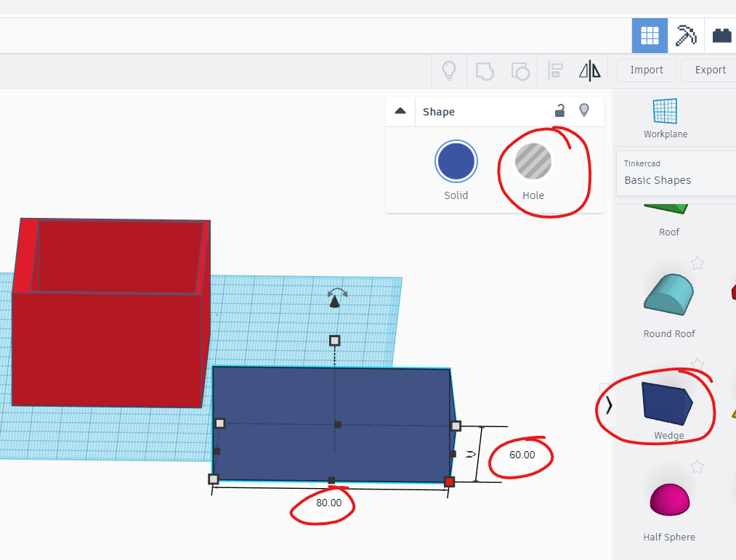
Task: Open the Basic Shapes library dropdown
Action: point(676,173)
